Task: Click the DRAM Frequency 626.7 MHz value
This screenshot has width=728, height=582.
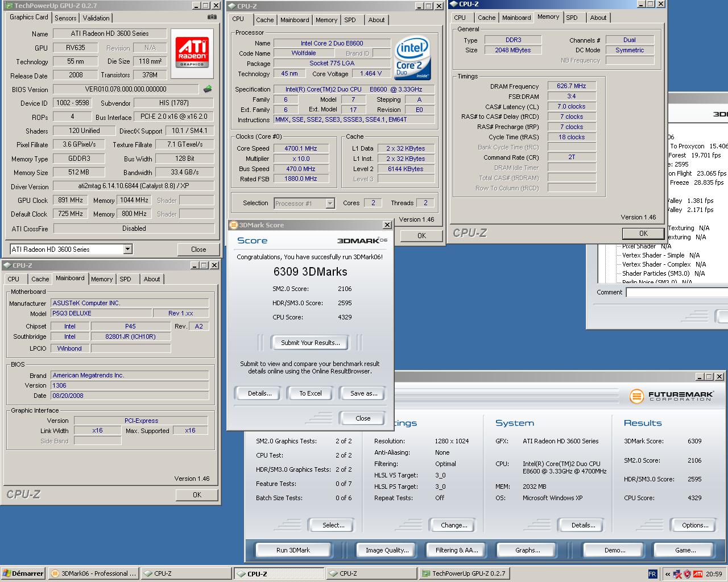Action: click(x=572, y=86)
